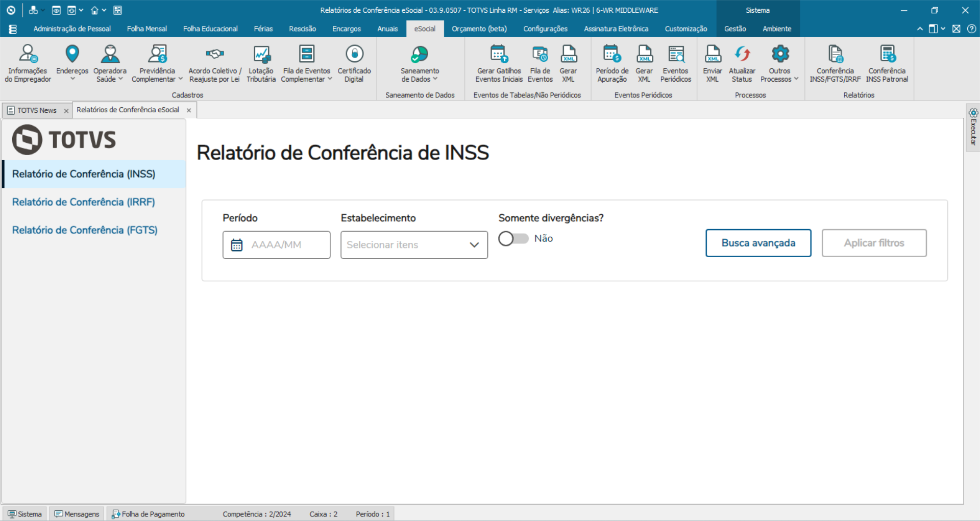This screenshot has width=980, height=521.
Task: Open Fila de Eventos Complementar
Action: tap(306, 63)
